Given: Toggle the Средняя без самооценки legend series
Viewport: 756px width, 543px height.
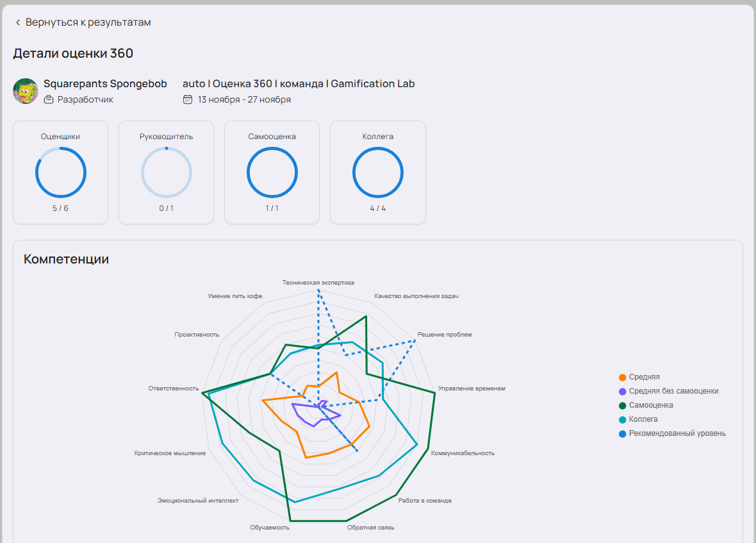Looking at the screenshot, I should click(x=673, y=391).
